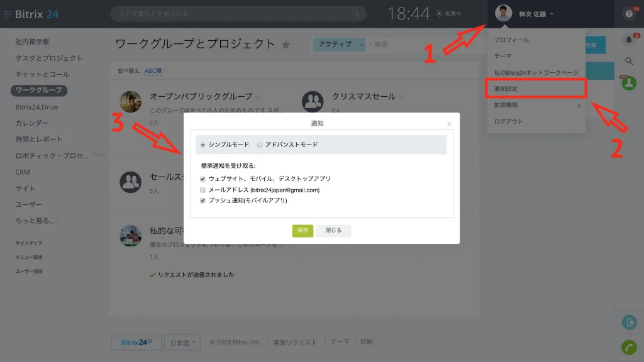
Task: Click the メニュー設定 link
Action: [29, 257]
